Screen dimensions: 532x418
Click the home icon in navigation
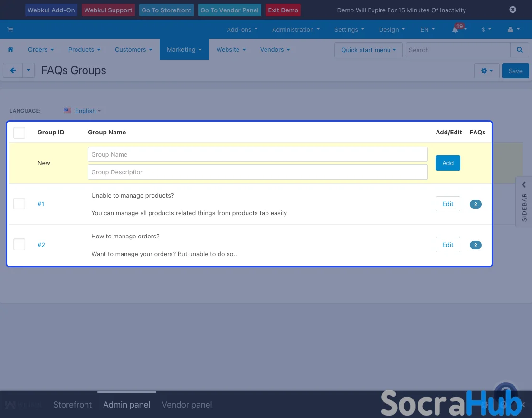pos(10,50)
